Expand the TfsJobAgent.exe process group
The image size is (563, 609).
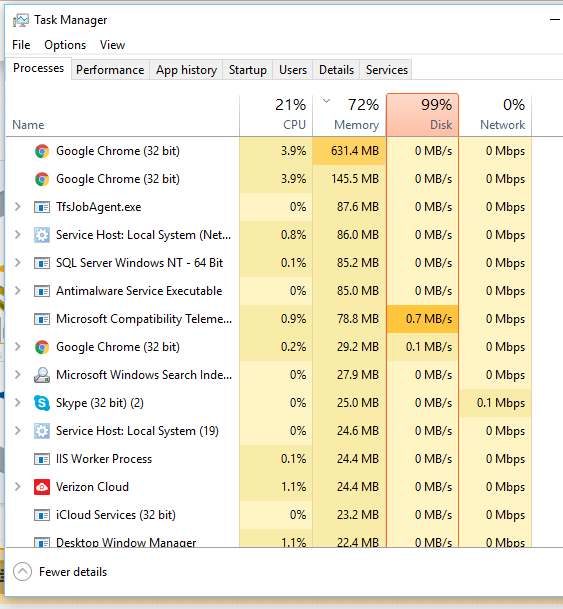(x=17, y=207)
